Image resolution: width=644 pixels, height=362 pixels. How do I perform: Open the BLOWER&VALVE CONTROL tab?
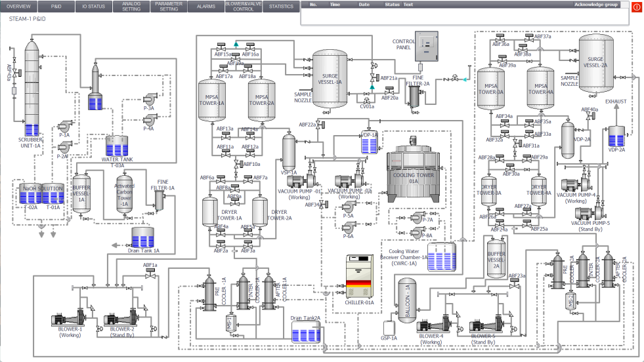point(244,7)
